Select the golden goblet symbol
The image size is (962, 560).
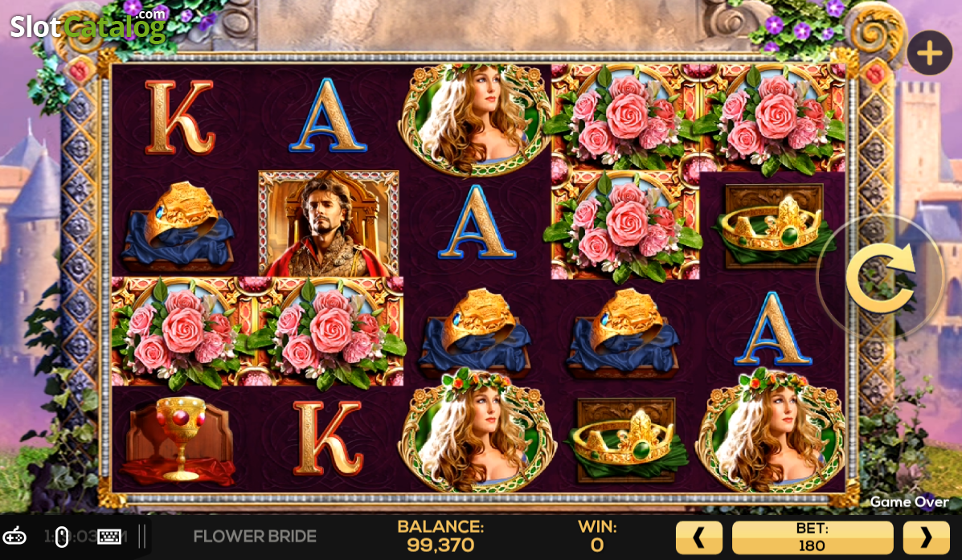pos(180,439)
